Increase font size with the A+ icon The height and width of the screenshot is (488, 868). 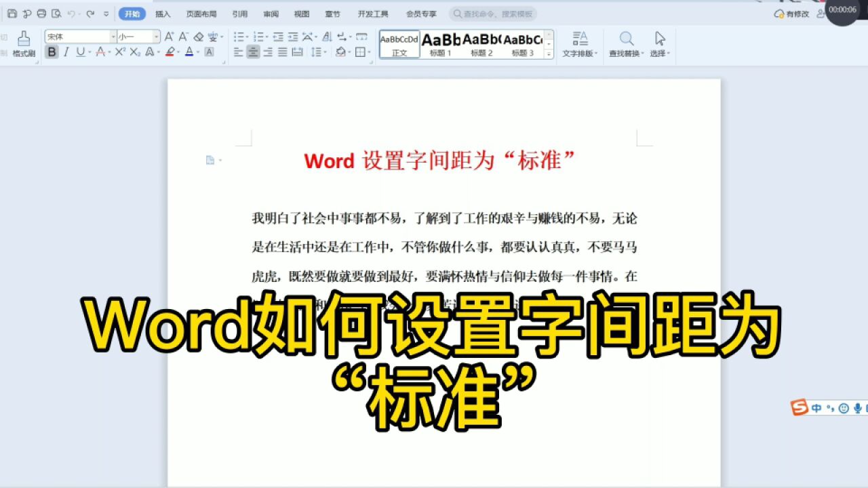[x=169, y=37]
